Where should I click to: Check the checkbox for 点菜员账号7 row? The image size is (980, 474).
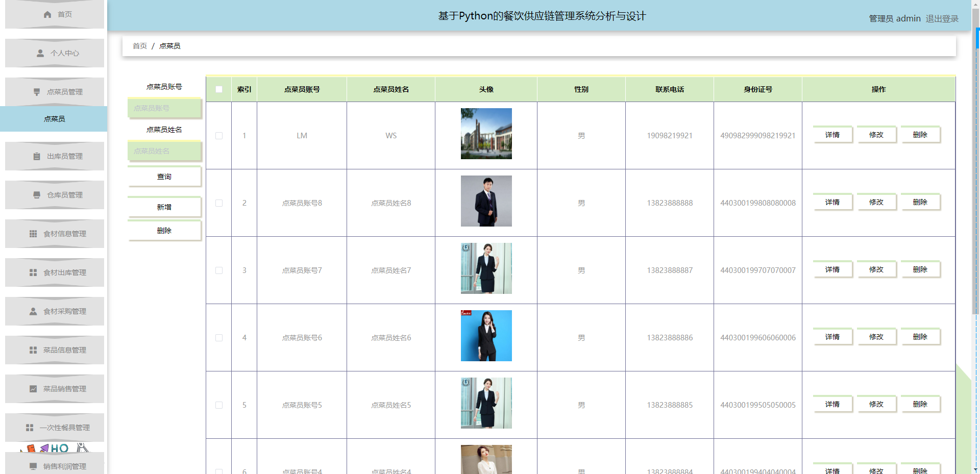[x=219, y=270]
